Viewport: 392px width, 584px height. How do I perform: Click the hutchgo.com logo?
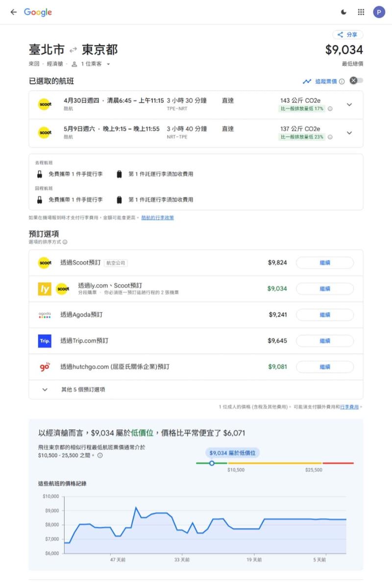tap(45, 366)
